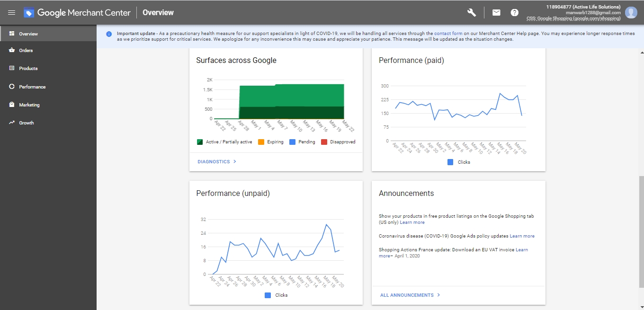644x310 pixels.
Task: Open the hamburger navigation menu
Action: 12,13
